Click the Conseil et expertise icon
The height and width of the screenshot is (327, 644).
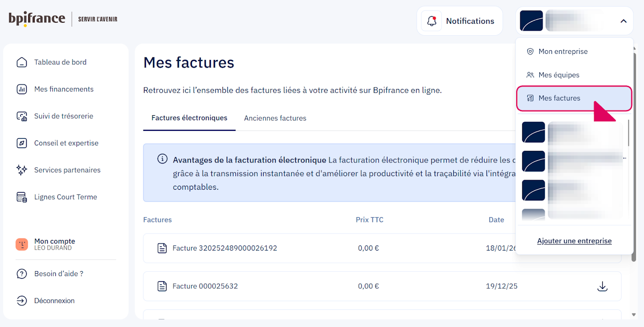coord(22,143)
